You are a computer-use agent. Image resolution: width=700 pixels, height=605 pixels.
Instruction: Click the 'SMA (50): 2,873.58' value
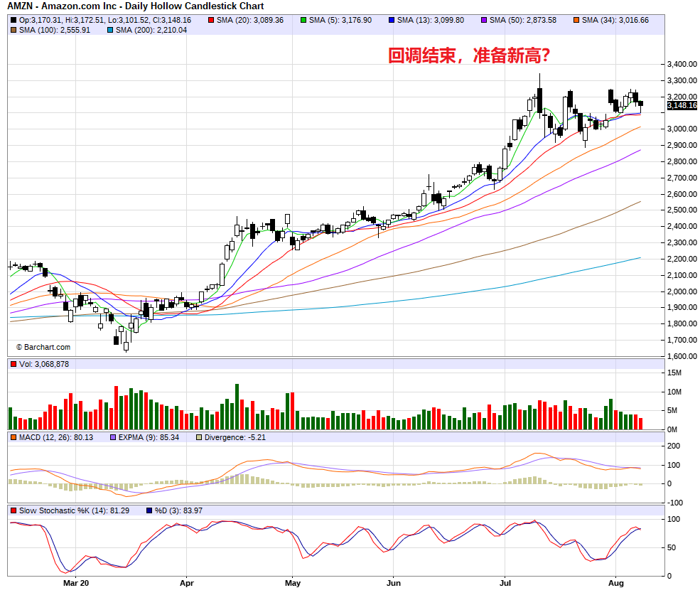click(523, 20)
